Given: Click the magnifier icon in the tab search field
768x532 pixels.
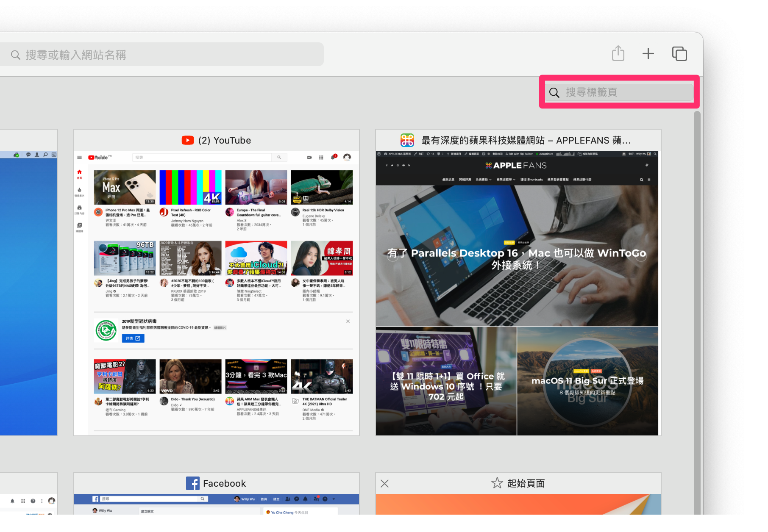Looking at the screenshot, I should (x=554, y=92).
